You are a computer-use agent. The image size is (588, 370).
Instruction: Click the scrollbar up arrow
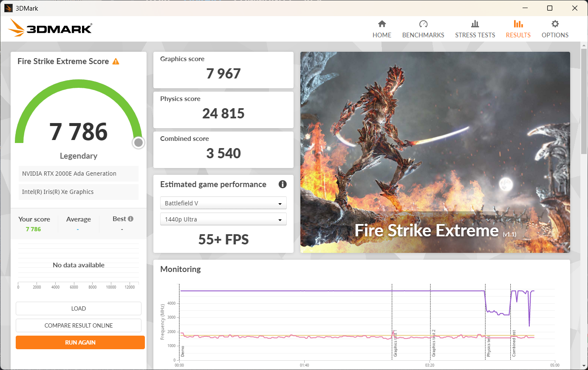point(584,45)
